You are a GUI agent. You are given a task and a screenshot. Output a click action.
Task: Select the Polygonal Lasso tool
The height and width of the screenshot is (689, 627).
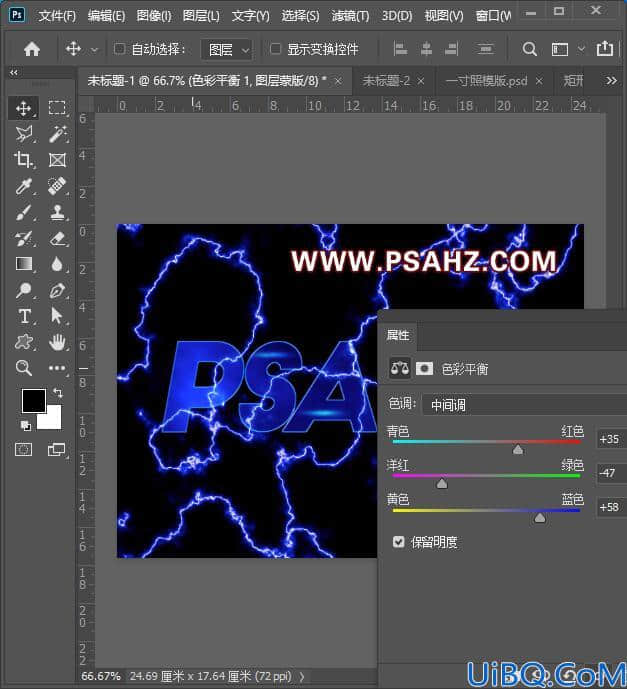[24, 134]
